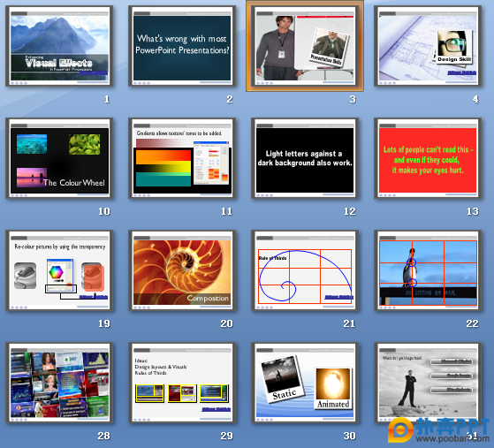
Task: Select slide 21 with Rule of Thirds spiral
Action: click(x=305, y=270)
